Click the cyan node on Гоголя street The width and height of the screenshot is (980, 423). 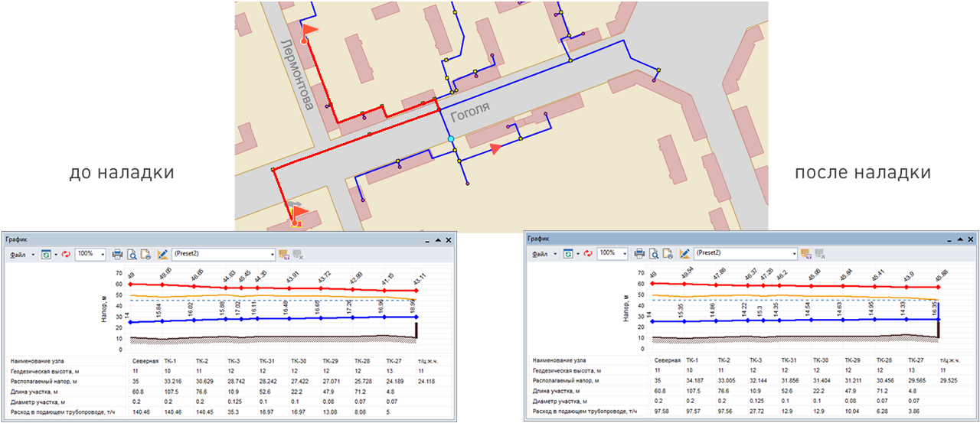[x=451, y=138]
